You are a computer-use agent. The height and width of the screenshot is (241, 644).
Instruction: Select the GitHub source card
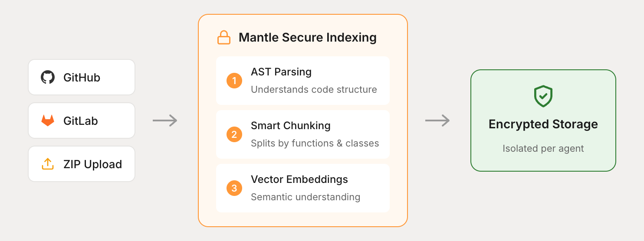coord(82,78)
